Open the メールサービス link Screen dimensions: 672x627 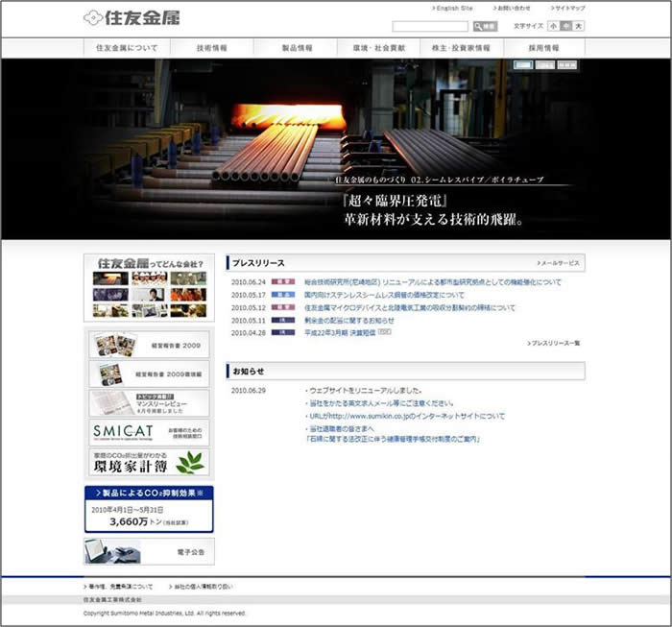point(559,263)
